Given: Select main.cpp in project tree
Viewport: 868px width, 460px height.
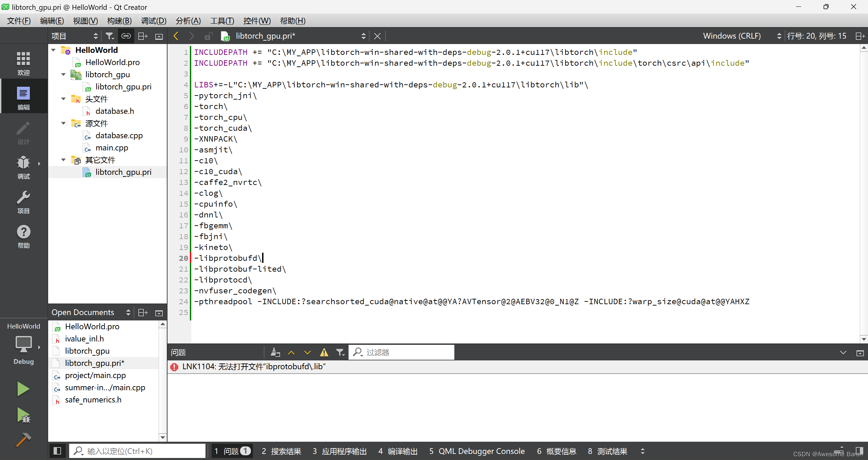Looking at the screenshot, I should click(x=112, y=148).
